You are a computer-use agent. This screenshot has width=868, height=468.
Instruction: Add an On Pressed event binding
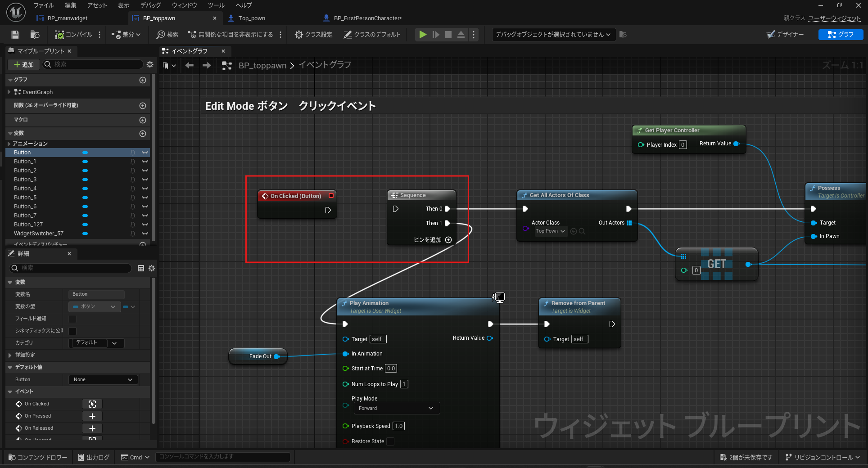[x=92, y=416]
